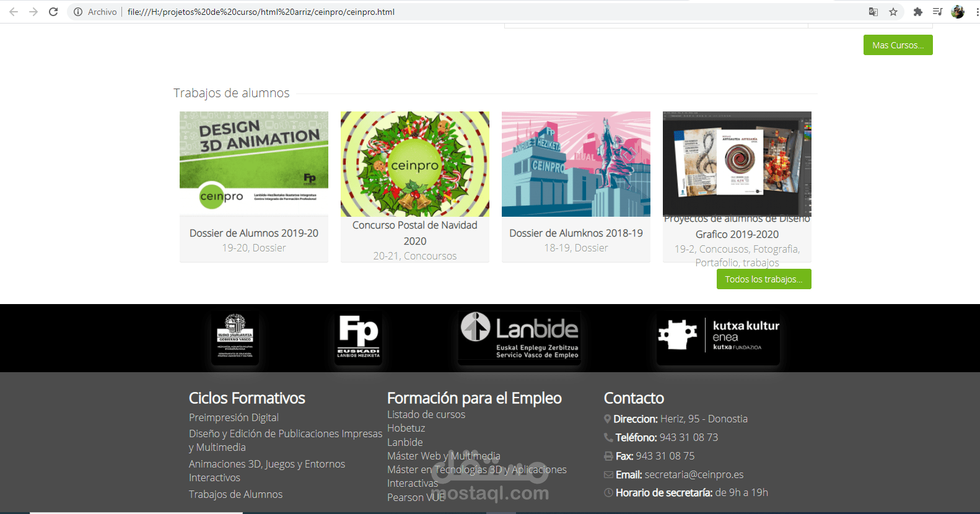Open the site information icon beside Archivo
The height and width of the screenshot is (514, 980).
(78, 12)
